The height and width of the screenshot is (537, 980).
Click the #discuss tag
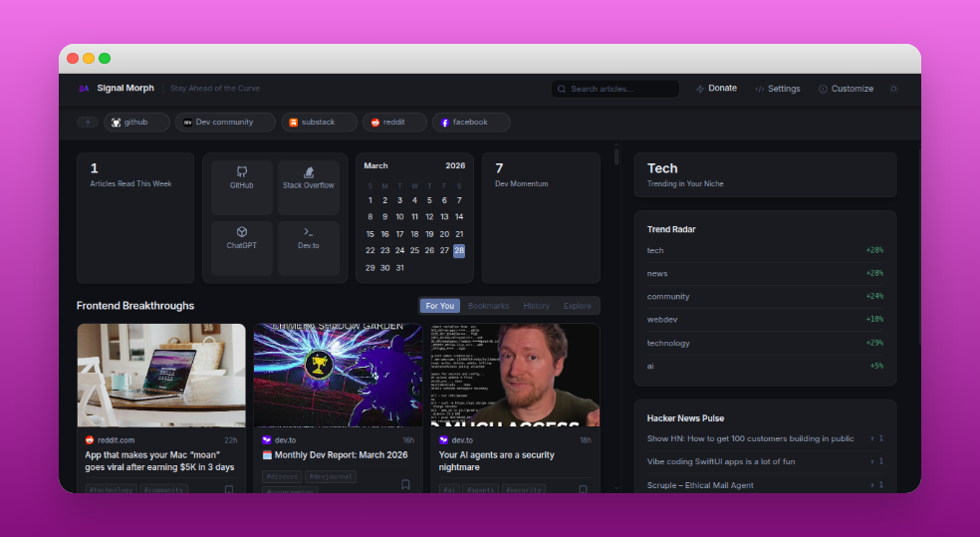[x=282, y=476]
